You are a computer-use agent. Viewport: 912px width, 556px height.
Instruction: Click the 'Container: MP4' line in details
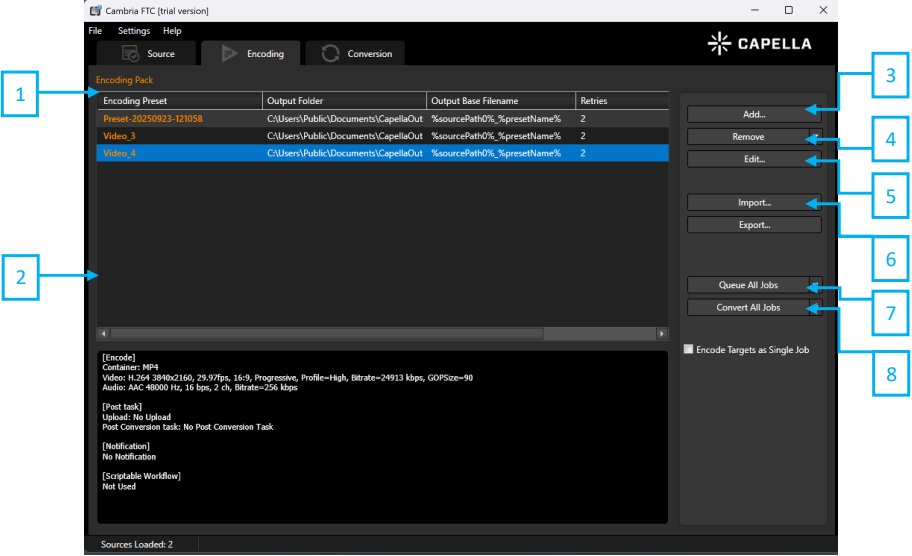(130, 368)
